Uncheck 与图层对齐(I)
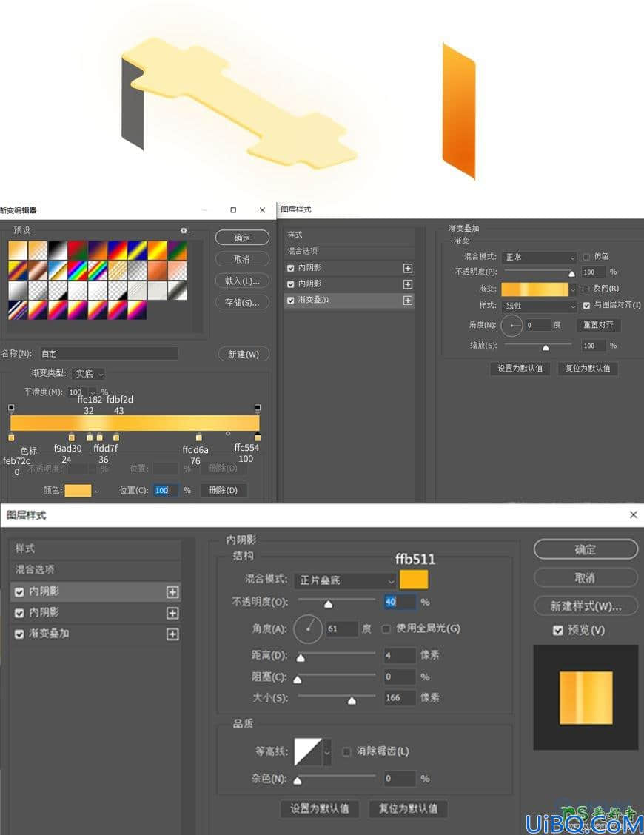The width and height of the screenshot is (644, 835). point(586,305)
